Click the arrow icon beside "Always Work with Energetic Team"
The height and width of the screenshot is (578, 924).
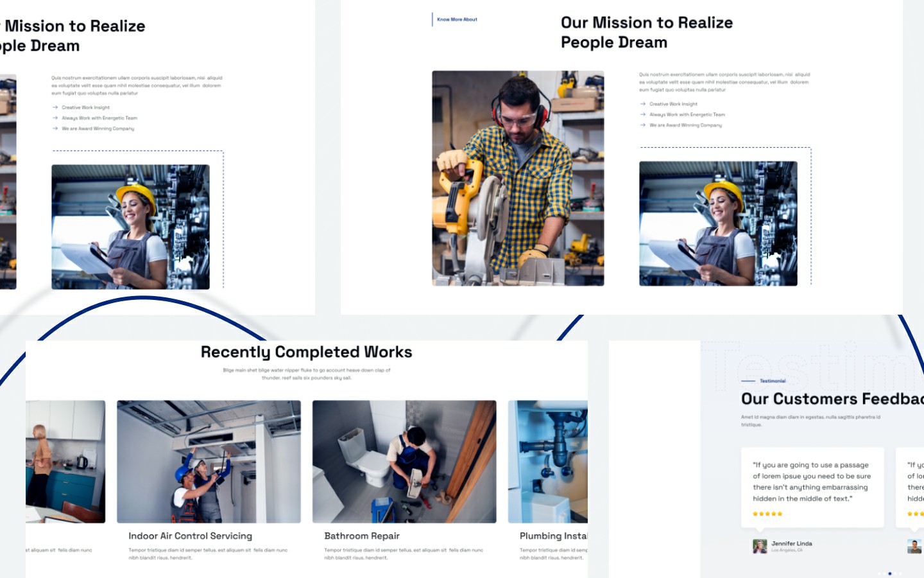pyautogui.click(x=642, y=114)
